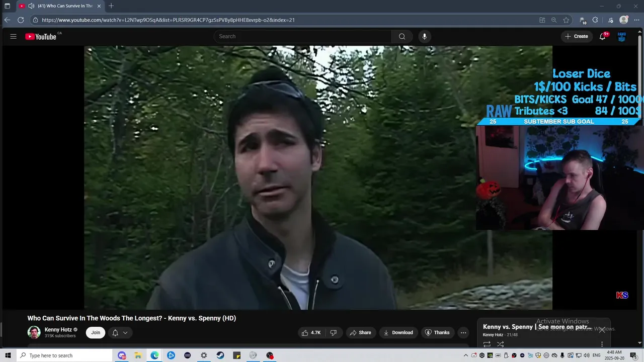Open the extension showing a 10 badge
Image resolution: width=644 pixels, height=362 pixels.
(583, 20)
